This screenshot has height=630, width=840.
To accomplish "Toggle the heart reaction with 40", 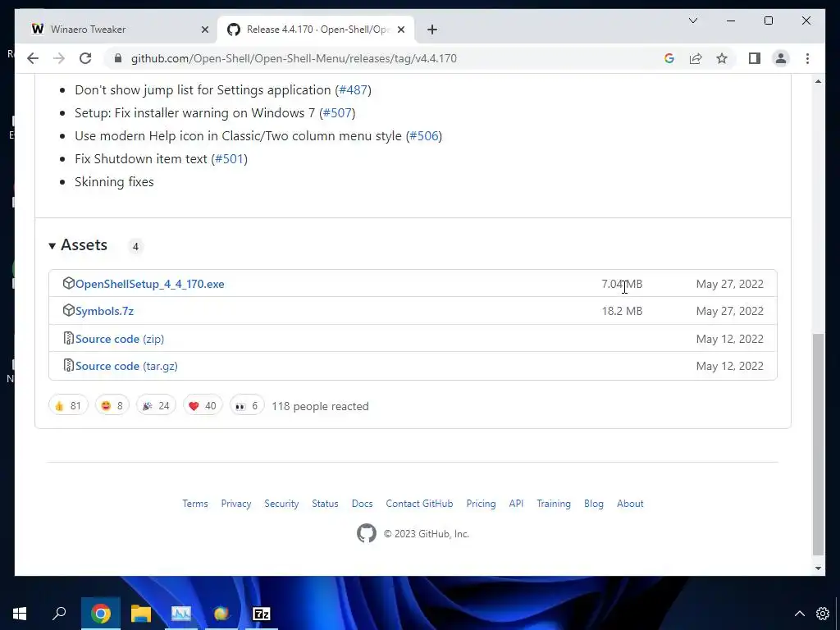I will pos(203,406).
